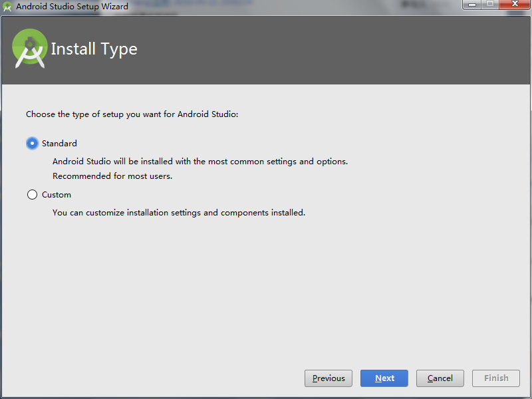
Task: Minimize the Setup Wizard window
Action: click(x=473, y=5)
